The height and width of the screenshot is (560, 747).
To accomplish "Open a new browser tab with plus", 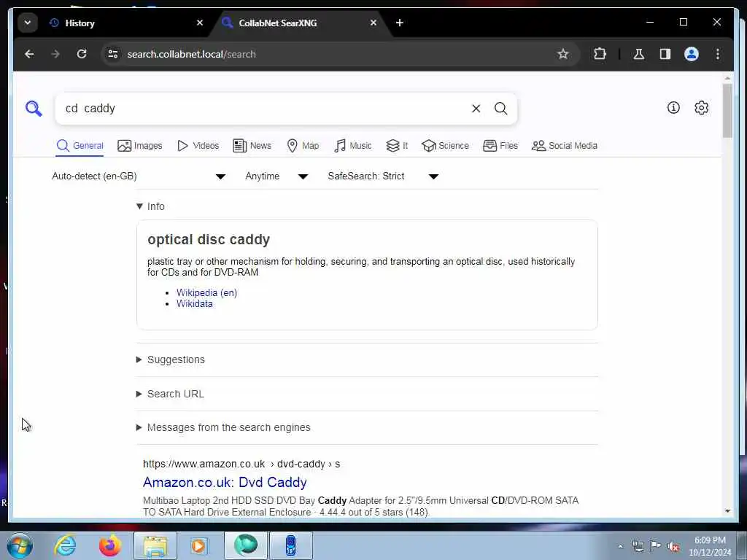I will [x=400, y=23].
